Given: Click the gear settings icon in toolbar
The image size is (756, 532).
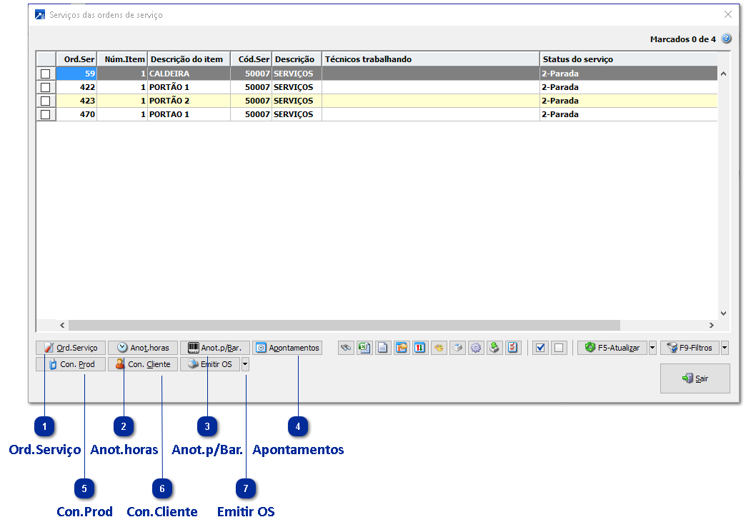Looking at the screenshot, I should 476,348.
